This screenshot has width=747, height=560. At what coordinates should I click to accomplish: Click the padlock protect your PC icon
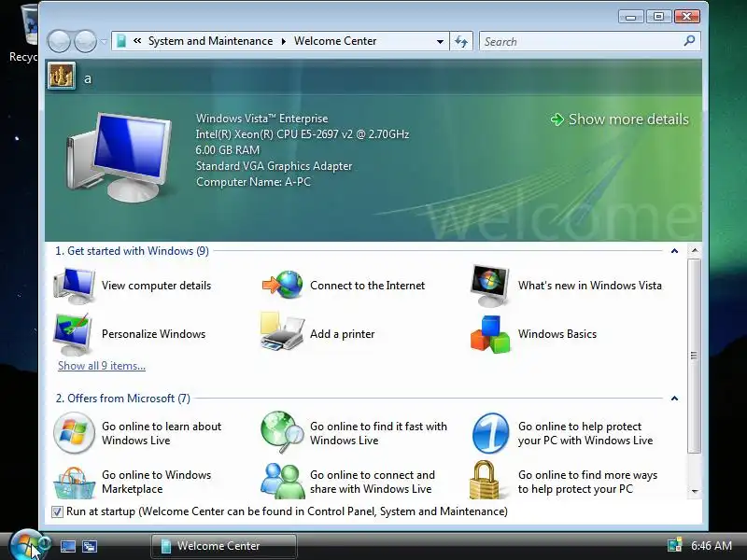coord(485,480)
